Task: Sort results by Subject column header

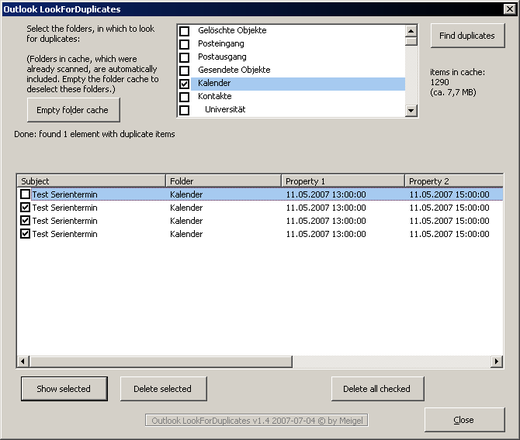Action: point(91,181)
